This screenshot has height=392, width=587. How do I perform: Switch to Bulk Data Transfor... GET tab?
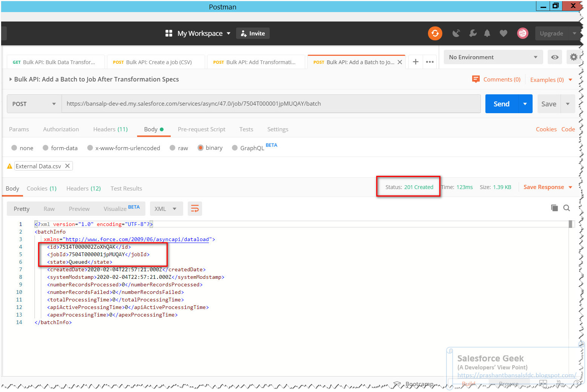56,62
